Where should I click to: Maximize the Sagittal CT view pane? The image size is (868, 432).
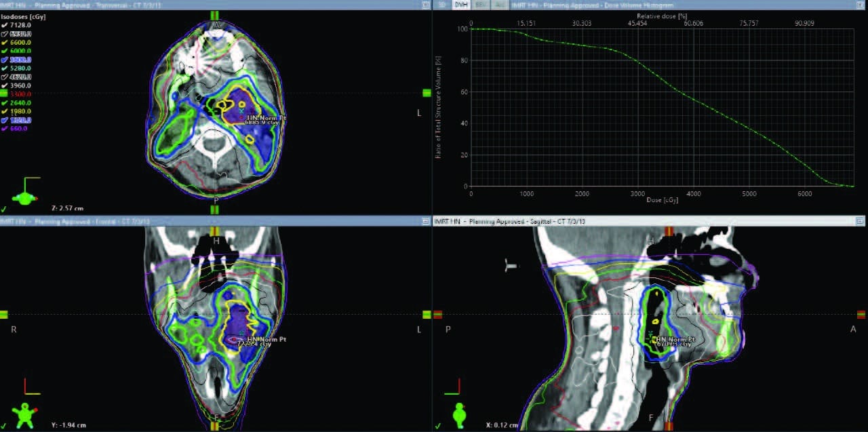[860, 221]
